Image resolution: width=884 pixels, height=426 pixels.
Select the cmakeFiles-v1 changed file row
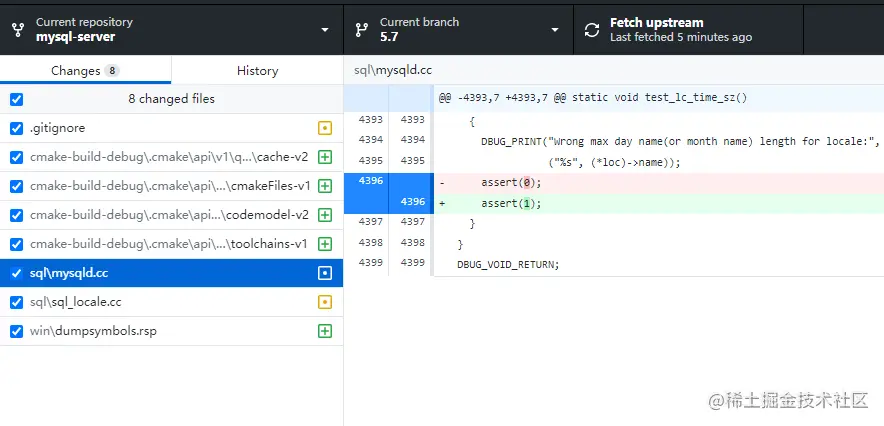(171, 186)
